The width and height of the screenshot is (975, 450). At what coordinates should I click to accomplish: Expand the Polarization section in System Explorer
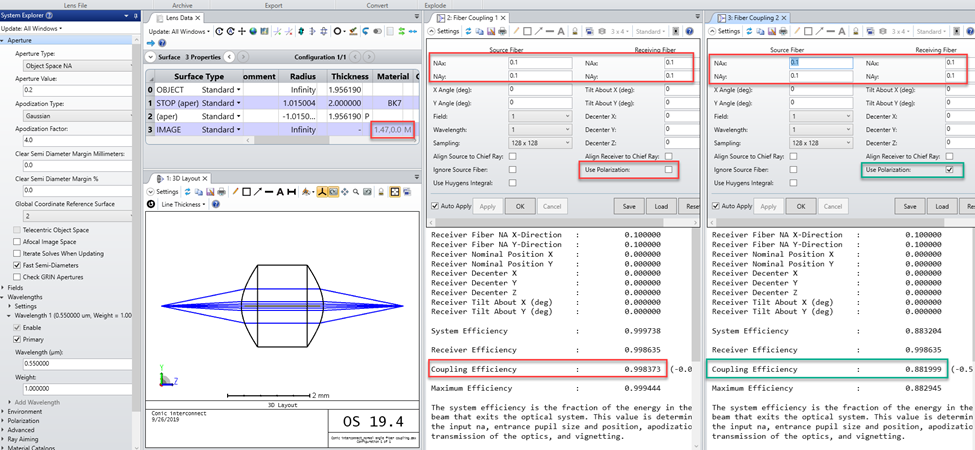tap(25, 420)
